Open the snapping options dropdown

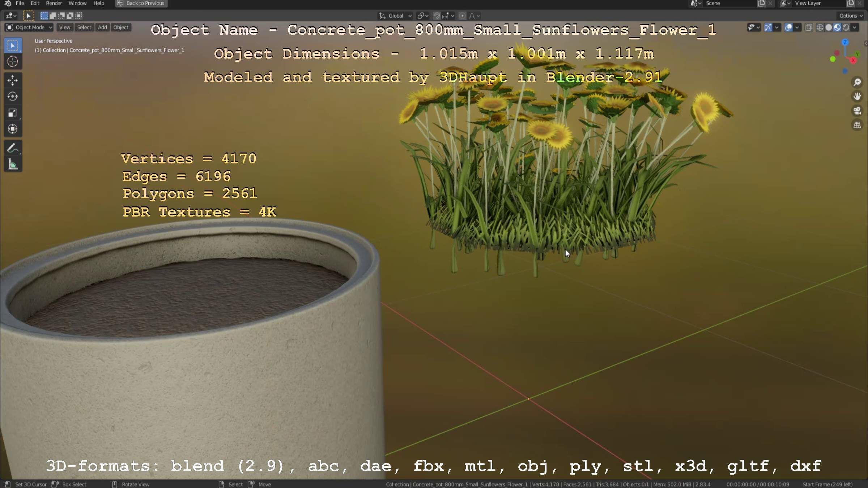coord(448,16)
